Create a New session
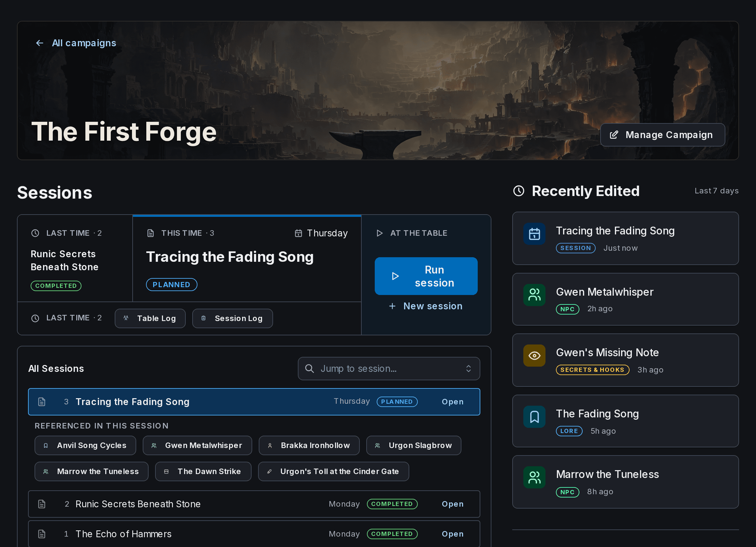 pos(426,306)
